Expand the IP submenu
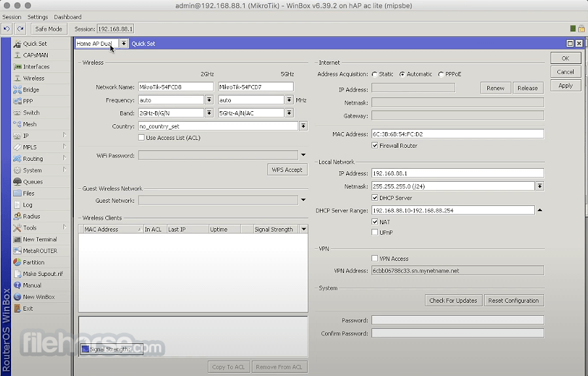 [65, 135]
